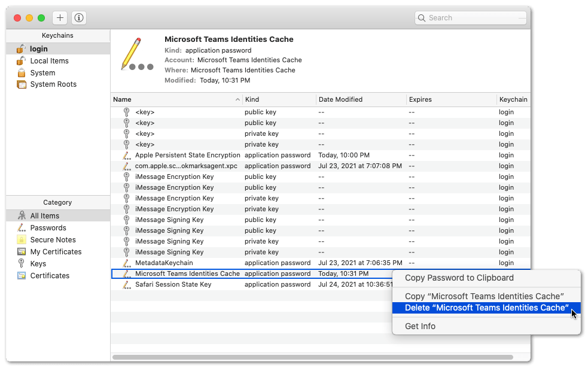Choose Copy "Microsoft Teams Identities Cache"
This screenshot has height=371, width=588.
coord(486,296)
